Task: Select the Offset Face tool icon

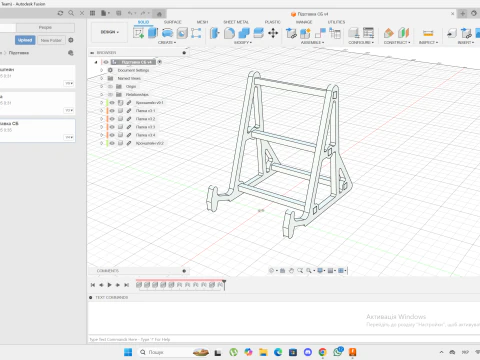Action: point(258,33)
